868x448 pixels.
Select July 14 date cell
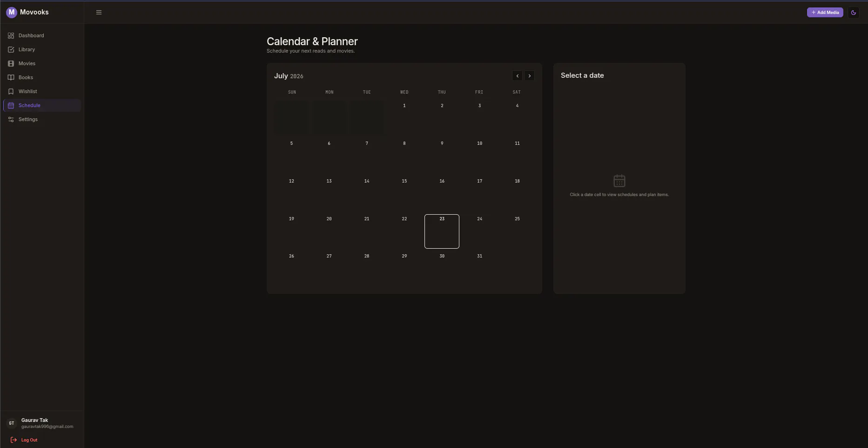pos(367,193)
